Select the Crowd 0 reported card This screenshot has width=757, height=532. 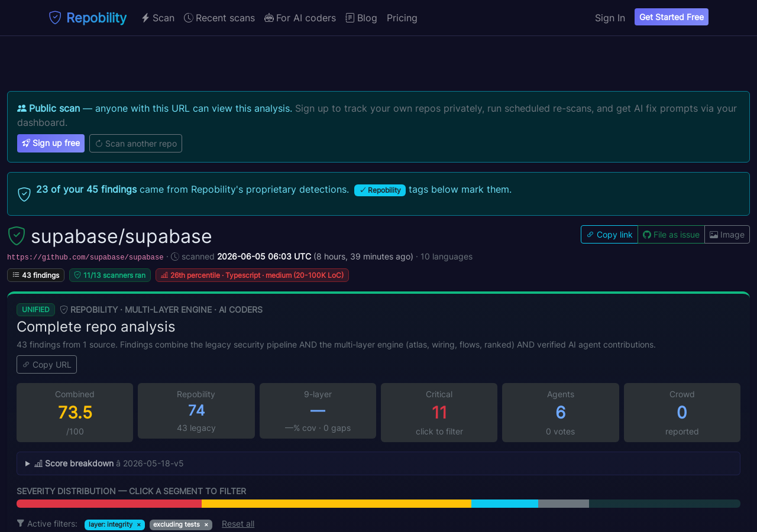[682, 413]
